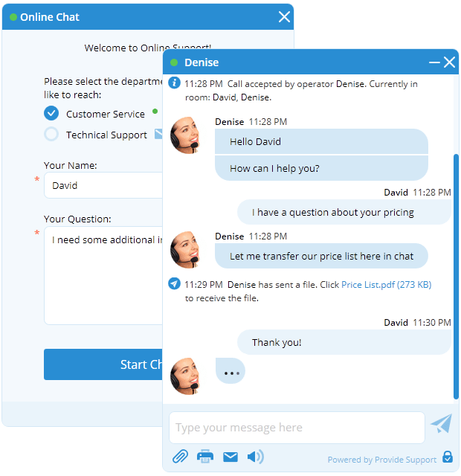Mute chat sounds with speaker icon
The width and height of the screenshot is (461, 476).
255,457
